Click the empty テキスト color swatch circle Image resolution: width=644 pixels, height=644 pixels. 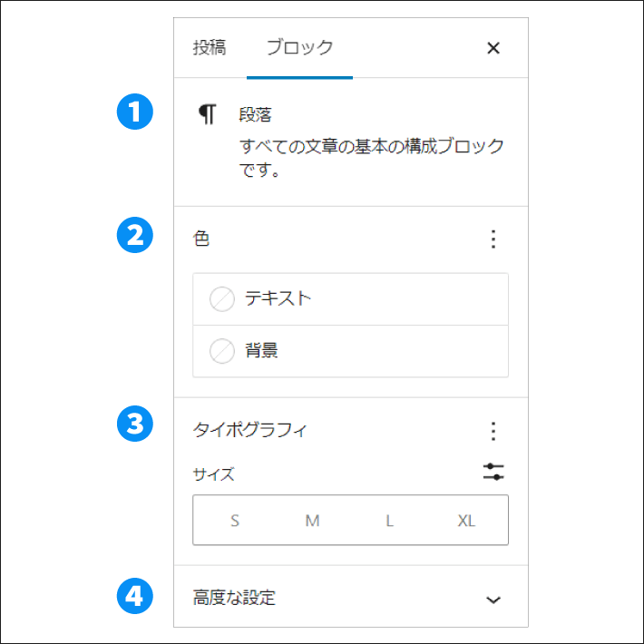[x=222, y=299]
